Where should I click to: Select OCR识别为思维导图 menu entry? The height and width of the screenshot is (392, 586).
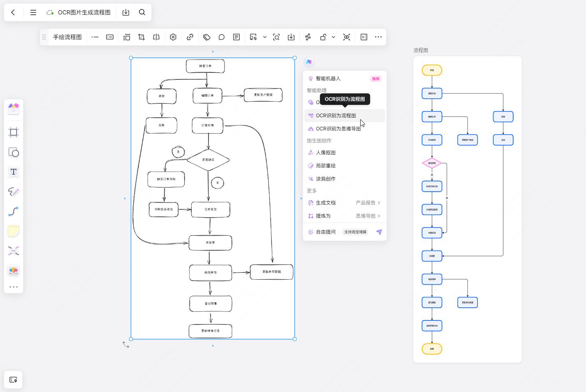coord(338,129)
